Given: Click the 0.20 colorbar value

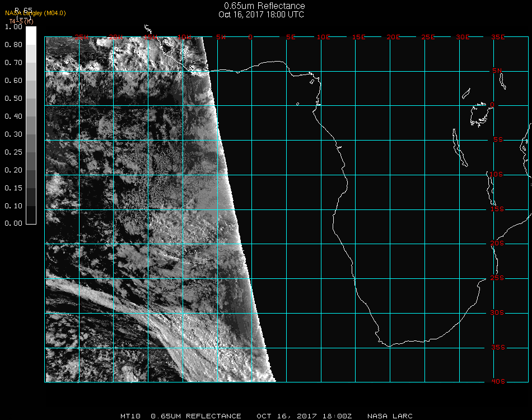Looking at the screenshot, I should pos(13,170).
